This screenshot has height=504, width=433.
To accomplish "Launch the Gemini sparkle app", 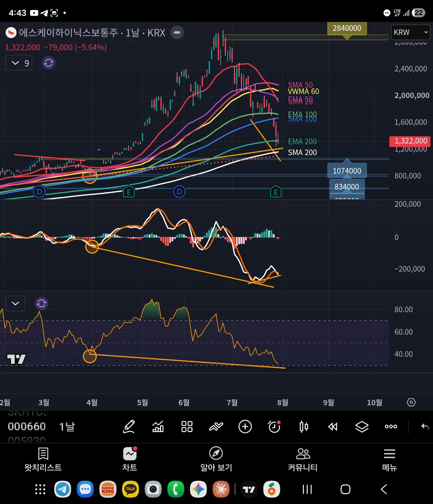I will click(198, 489).
